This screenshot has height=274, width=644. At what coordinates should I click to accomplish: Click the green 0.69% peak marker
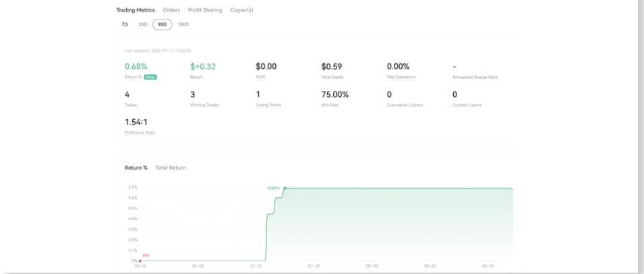point(285,189)
